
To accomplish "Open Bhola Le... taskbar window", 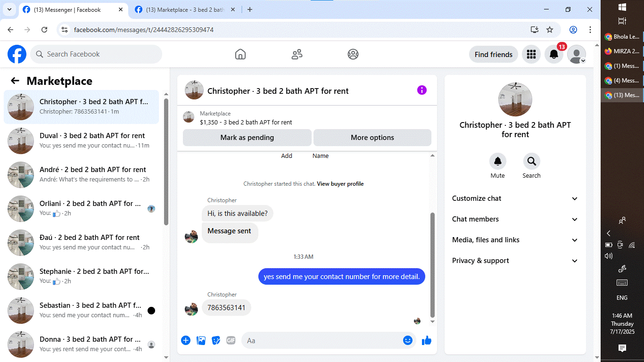I will [622, 37].
